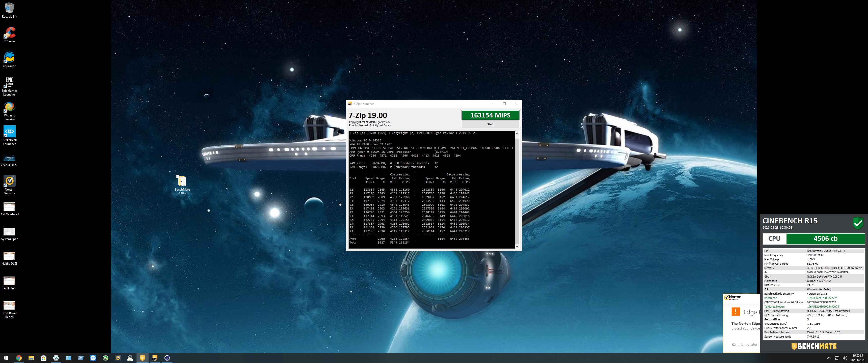Click scroll down arrow in 7-Zip output
The height and width of the screenshot is (363, 868).
pos(517,247)
